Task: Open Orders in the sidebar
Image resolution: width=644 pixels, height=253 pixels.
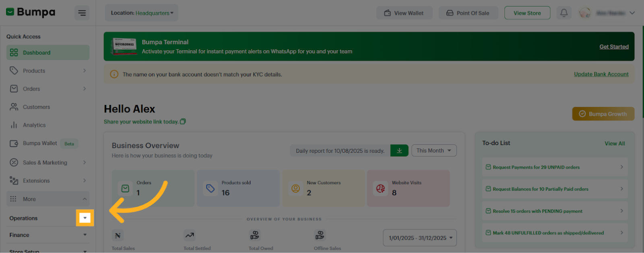Action: point(48,89)
